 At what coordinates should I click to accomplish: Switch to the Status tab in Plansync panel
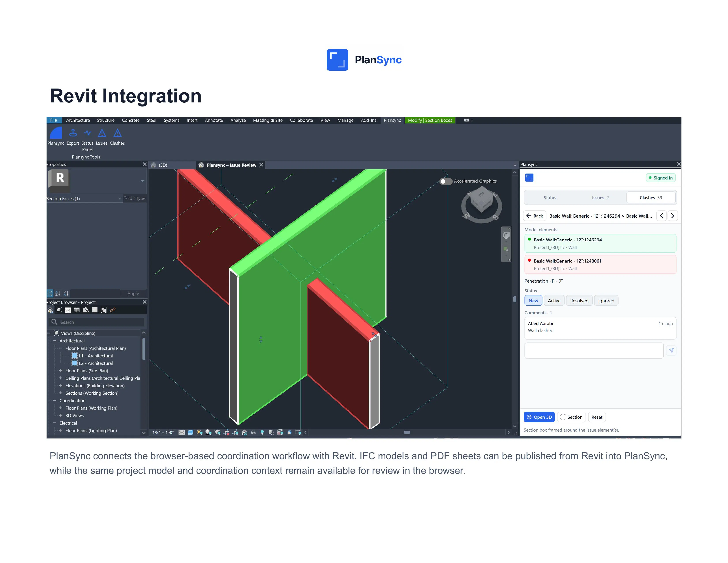point(550,198)
